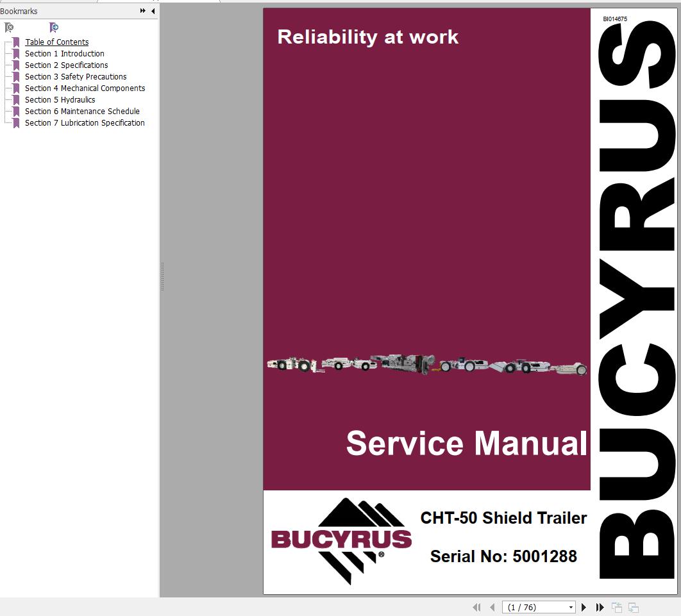Click the go-to bookmark arrow icon
Screen dimensions: 681x616
coord(54,28)
